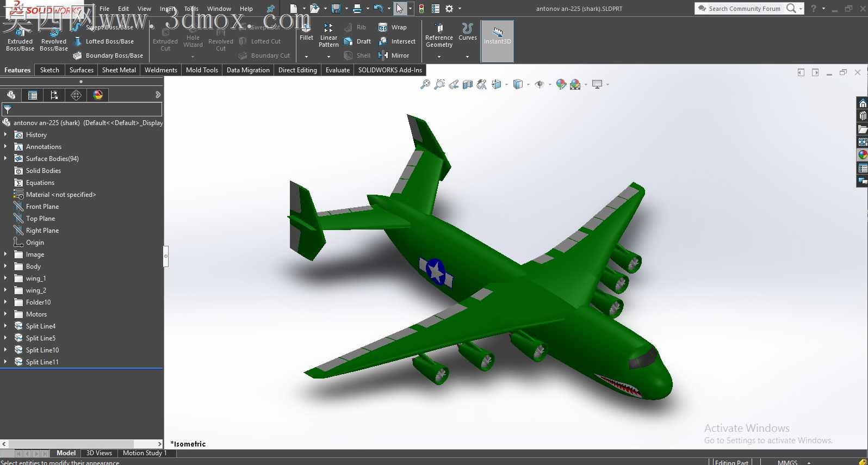The image size is (868, 465).
Task: Click the Undo icon
Action: 379,9
